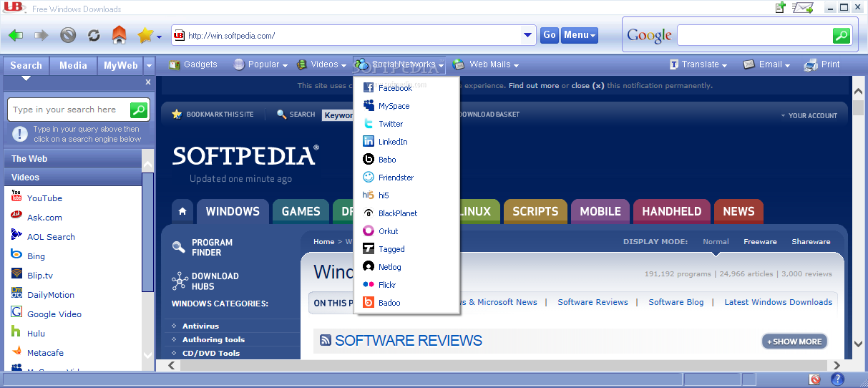Screen dimensions: 868x388
Task: Go back with the green arrow
Action: coord(16,35)
